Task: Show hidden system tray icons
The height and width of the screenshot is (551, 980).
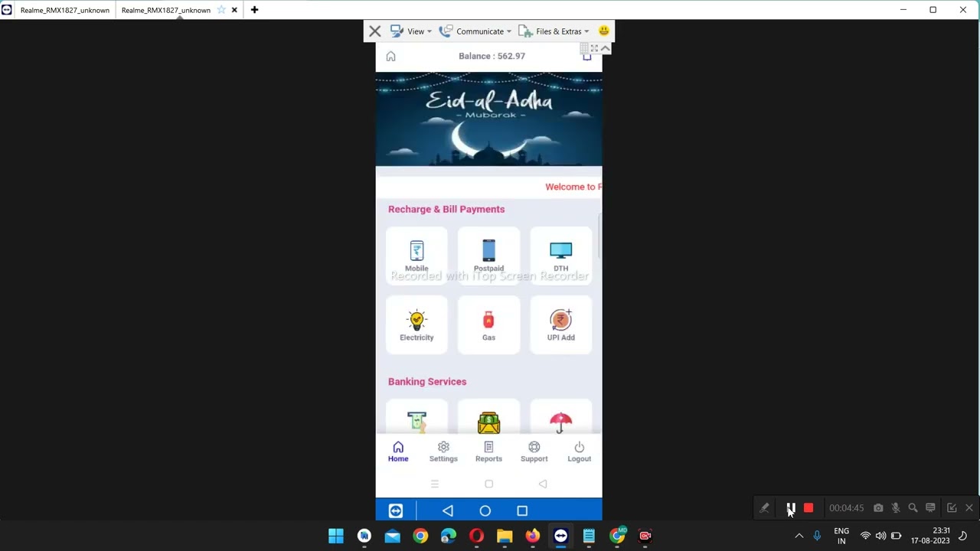Action: 799,536
